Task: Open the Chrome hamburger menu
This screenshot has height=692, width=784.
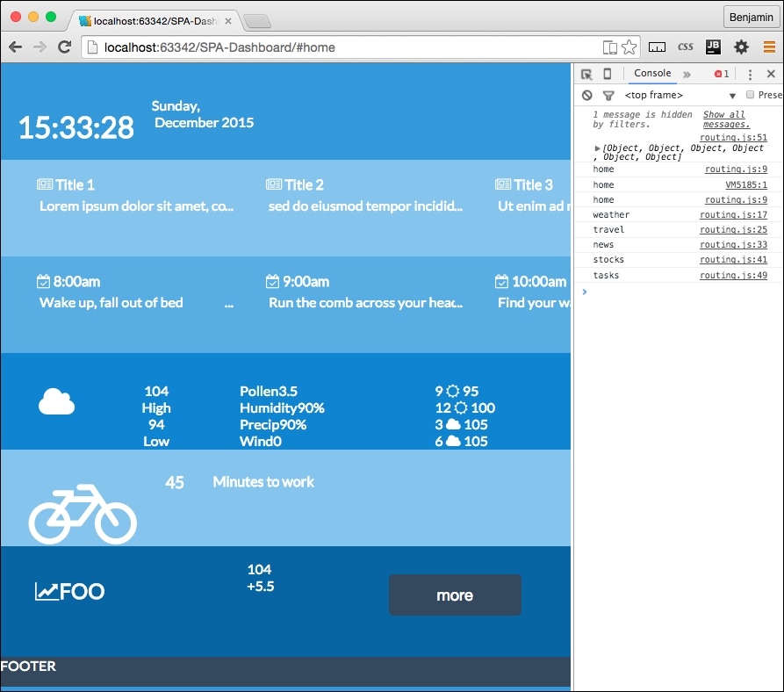Action: (x=769, y=47)
